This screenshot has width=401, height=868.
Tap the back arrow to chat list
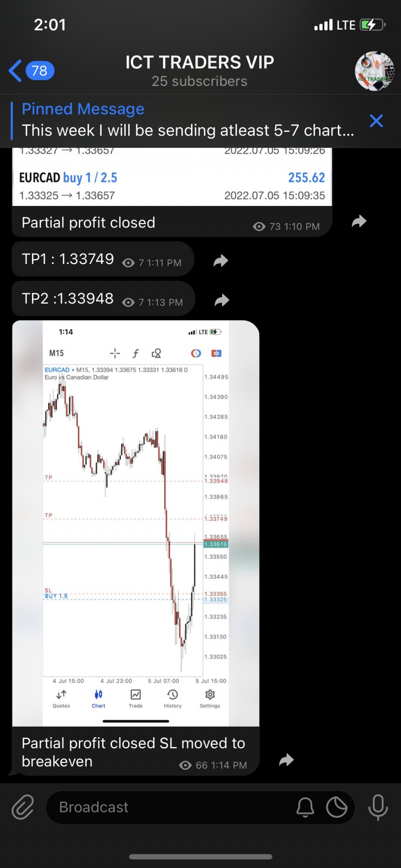click(16, 71)
